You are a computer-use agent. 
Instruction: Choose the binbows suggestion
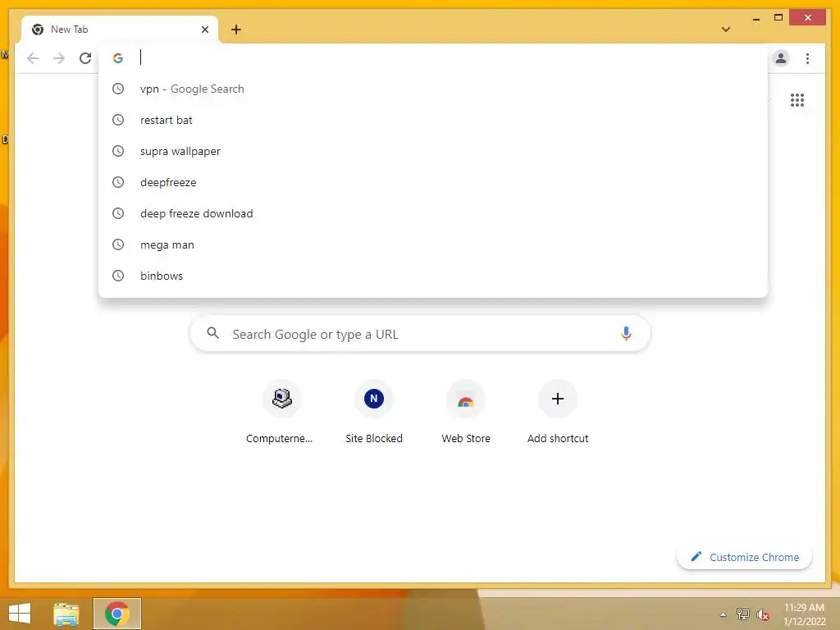click(433, 276)
